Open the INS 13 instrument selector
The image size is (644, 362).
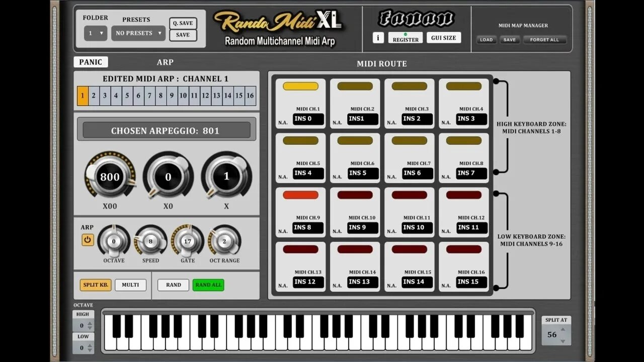pos(363,282)
